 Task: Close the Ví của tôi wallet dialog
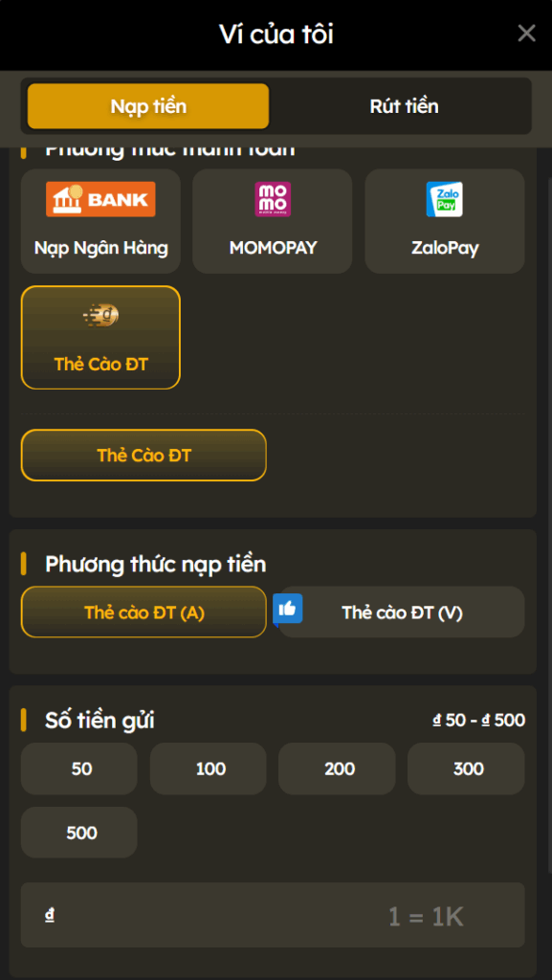(x=526, y=33)
